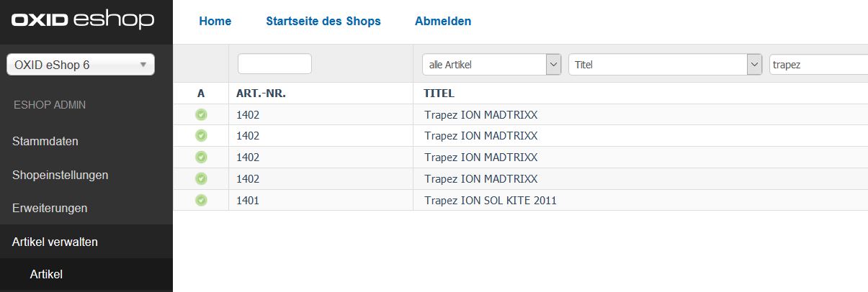Go to the Home link
This screenshot has width=868, height=292.
[x=215, y=21]
